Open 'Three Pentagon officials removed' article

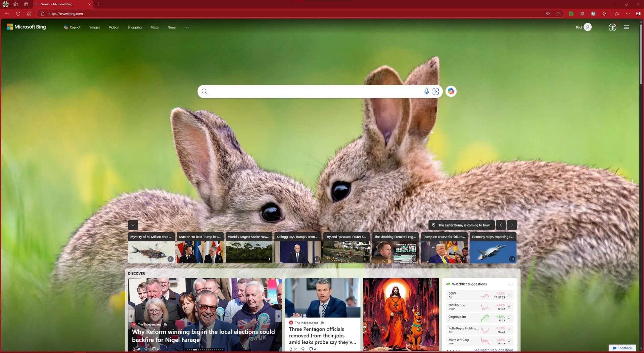322,335
